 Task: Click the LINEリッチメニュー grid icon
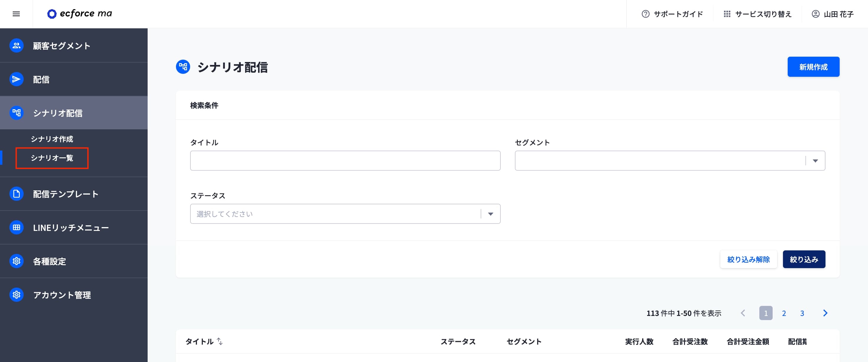tap(16, 228)
